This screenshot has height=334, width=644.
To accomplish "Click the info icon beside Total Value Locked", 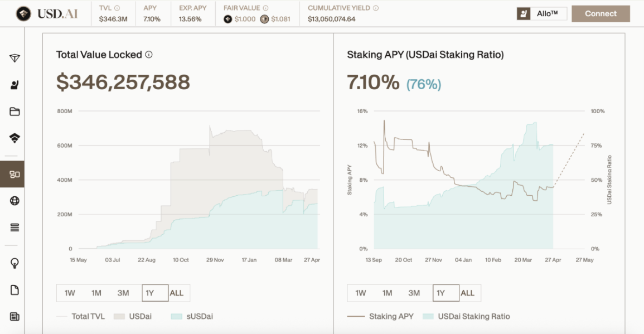I will [x=149, y=55].
